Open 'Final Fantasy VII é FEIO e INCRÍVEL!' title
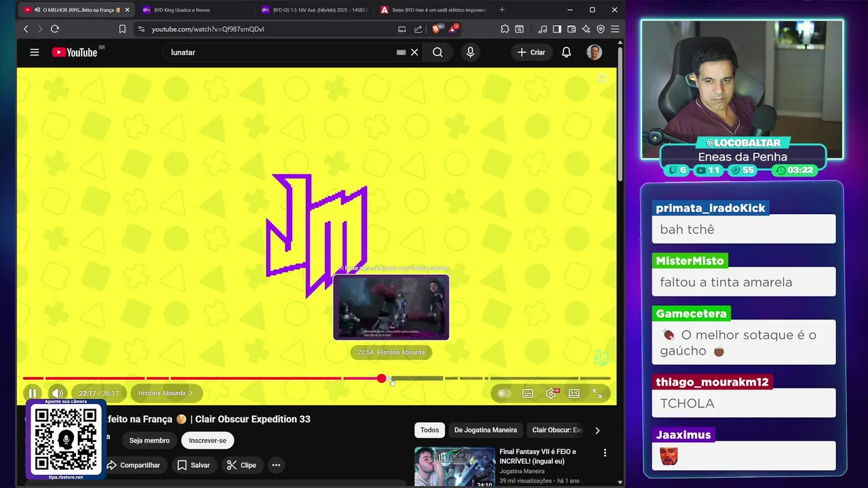The height and width of the screenshot is (488, 868). point(538,456)
